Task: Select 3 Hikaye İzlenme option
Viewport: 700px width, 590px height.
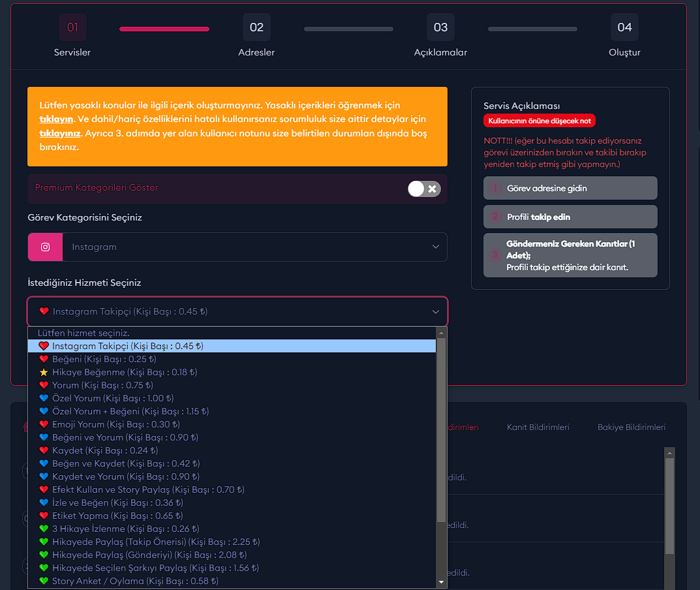Action: [232, 529]
